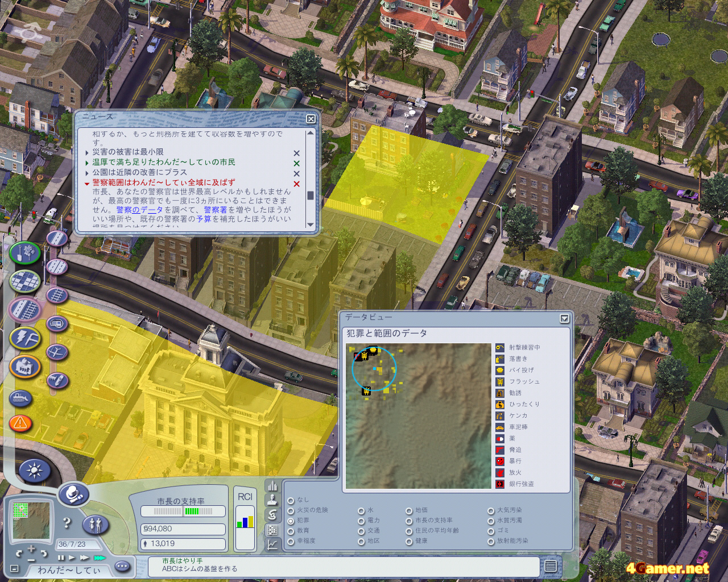
Task: Select the 地価 data view radio
Action: (x=409, y=510)
